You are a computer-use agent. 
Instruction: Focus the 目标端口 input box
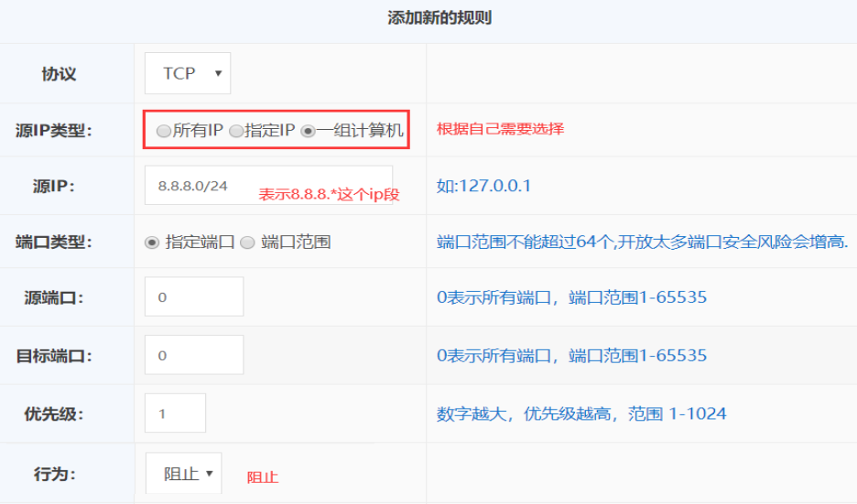[194, 355]
